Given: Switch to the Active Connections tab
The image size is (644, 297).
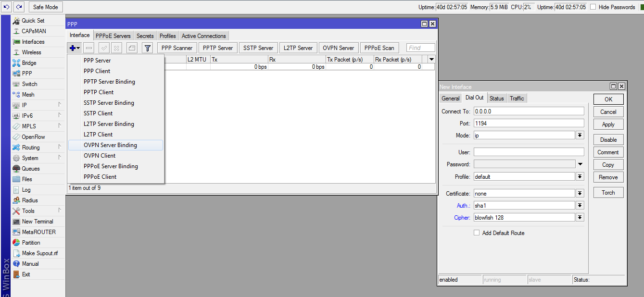Looking at the screenshot, I should tap(204, 36).
